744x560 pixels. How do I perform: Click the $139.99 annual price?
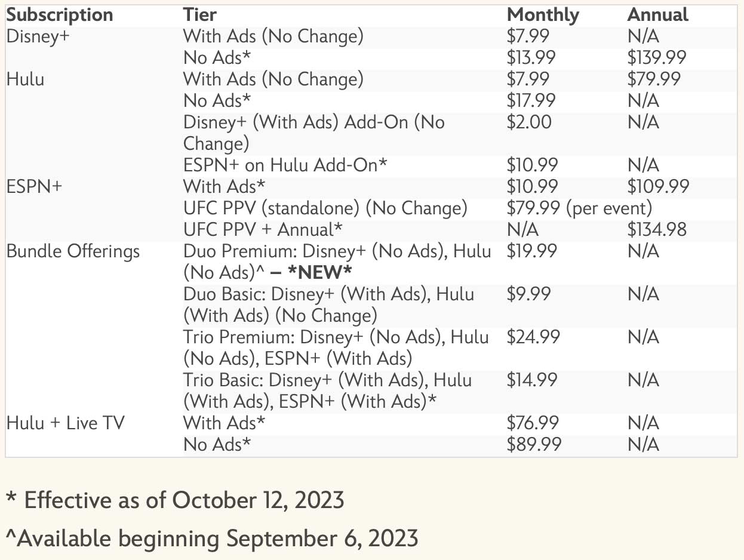pos(657,58)
